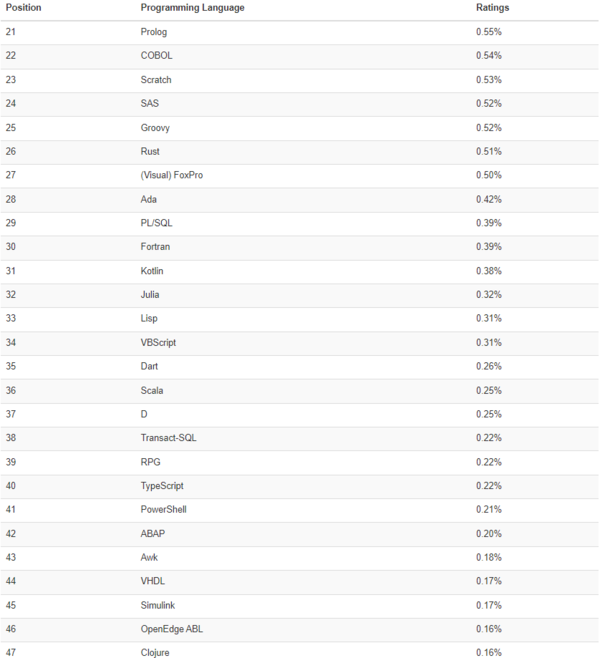Select the Dart language row

pyautogui.click(x=149, y=367)
